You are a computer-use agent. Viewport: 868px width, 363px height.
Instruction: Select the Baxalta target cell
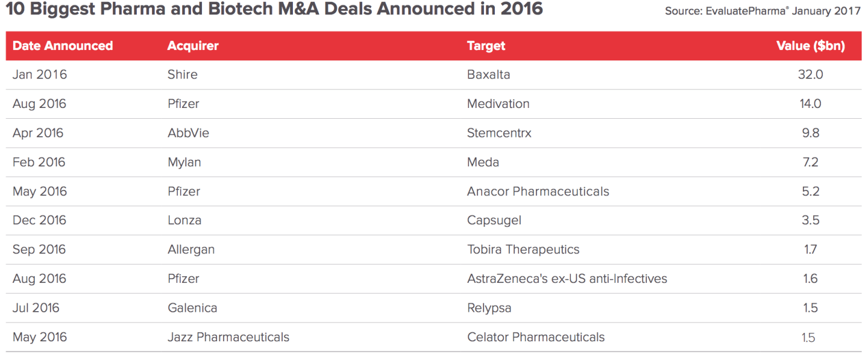(x=488, y=75)
